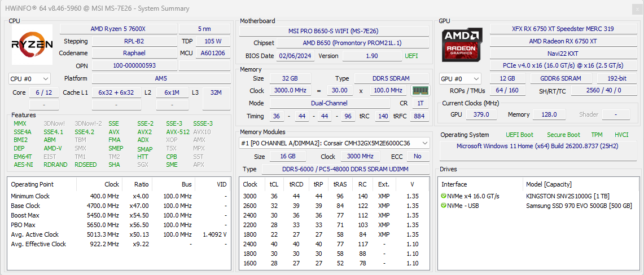
Task: Click the 192-bit bus width value
Action: tap(617, 79)
